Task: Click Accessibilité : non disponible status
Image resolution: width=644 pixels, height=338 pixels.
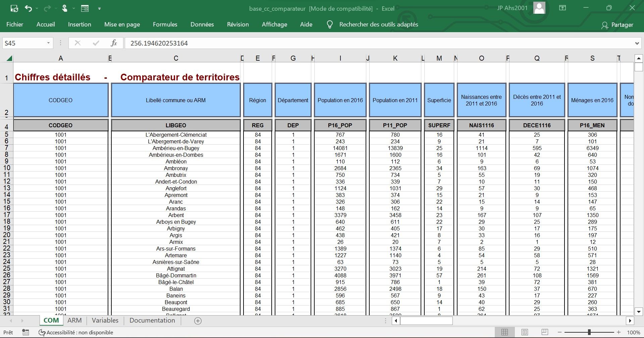Action: click(76, 332)
